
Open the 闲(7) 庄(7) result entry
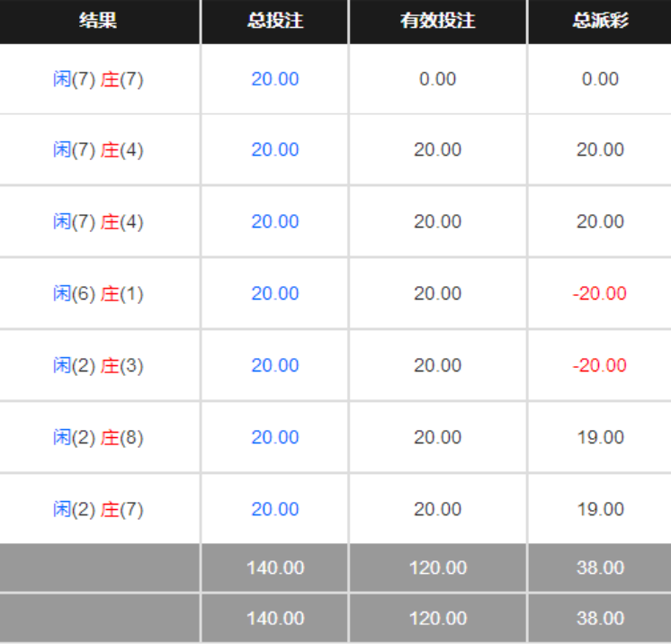(98, 79)
